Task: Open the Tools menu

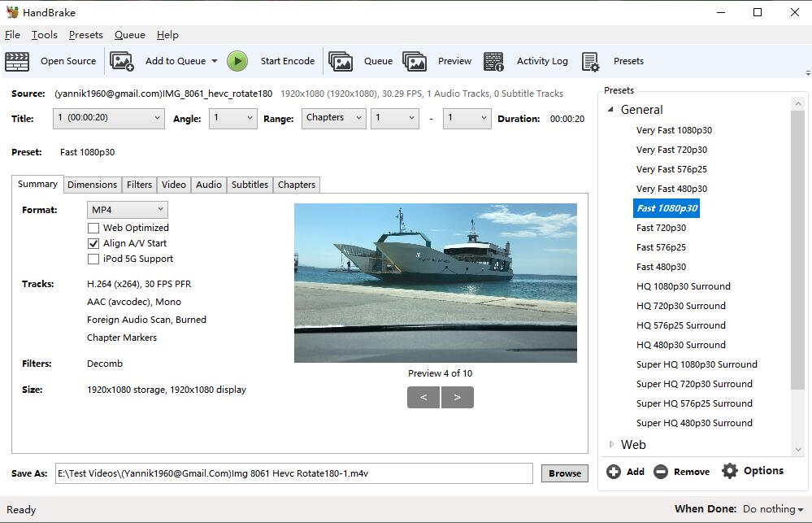Action: [x=44, y=35]
